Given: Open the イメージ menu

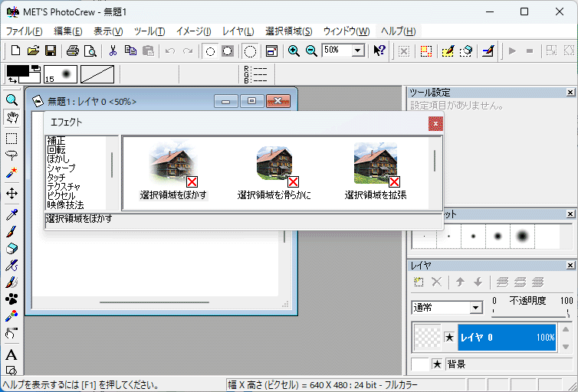Looking at the screenshot, I should 193,31.
